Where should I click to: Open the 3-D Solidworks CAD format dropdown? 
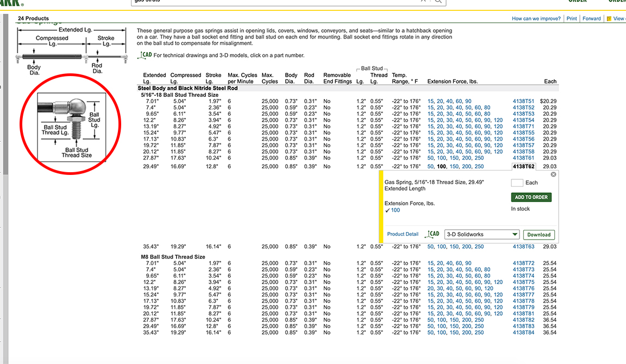(x=482, y=235)
